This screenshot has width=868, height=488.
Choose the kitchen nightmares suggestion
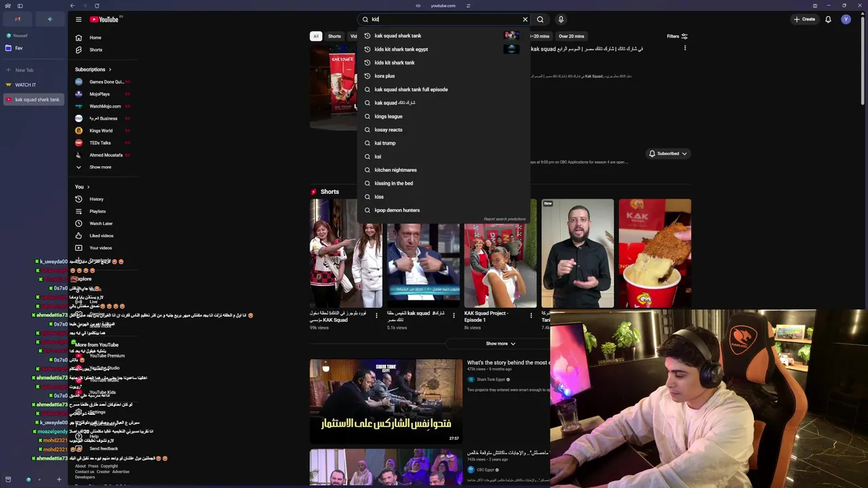pos(443,170)
